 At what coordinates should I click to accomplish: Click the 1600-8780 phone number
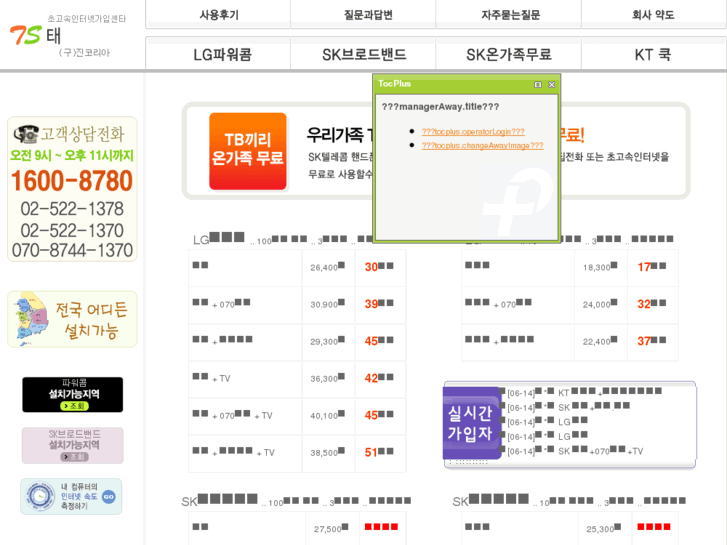72,181
